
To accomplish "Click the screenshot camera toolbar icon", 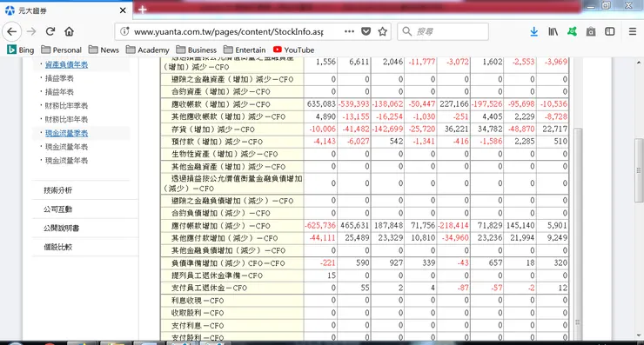I will 591,31.
